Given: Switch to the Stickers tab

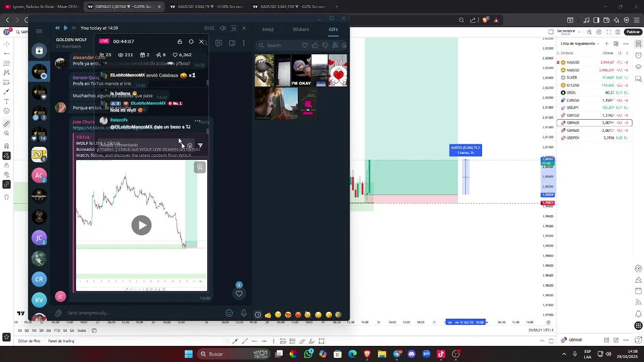Looking at the screenshot, I should pyautogui.click(x=301, y=29).
